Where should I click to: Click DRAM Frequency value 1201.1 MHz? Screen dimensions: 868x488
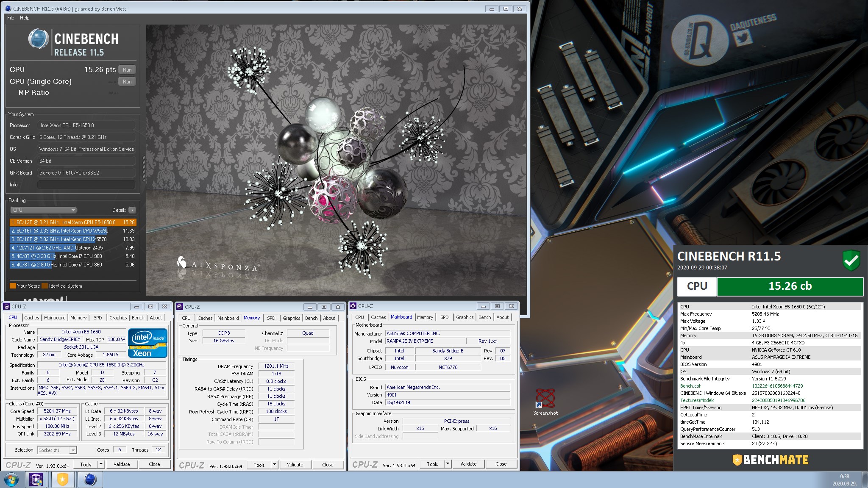coord(276,366)
